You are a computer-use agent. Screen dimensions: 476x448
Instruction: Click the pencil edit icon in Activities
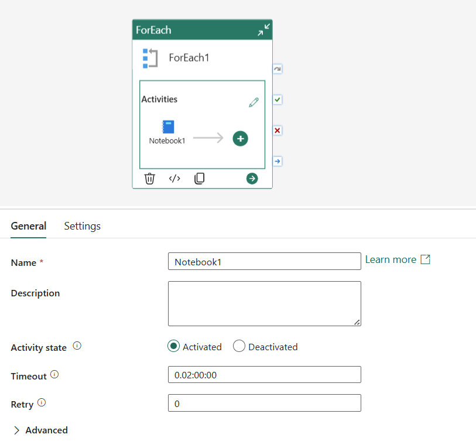[254, 102]
